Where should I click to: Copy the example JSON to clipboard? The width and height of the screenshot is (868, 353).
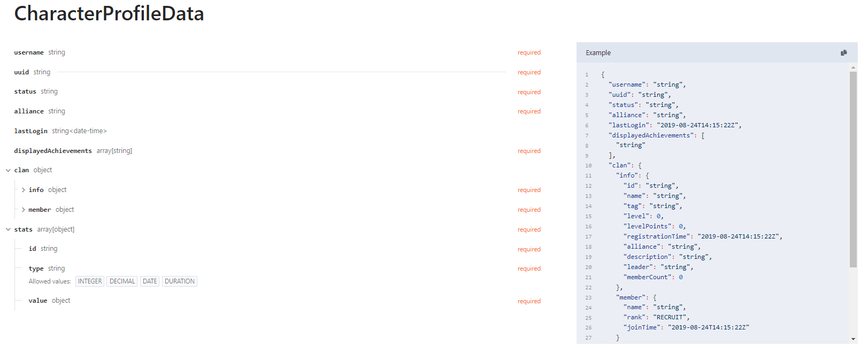(843, 53)
